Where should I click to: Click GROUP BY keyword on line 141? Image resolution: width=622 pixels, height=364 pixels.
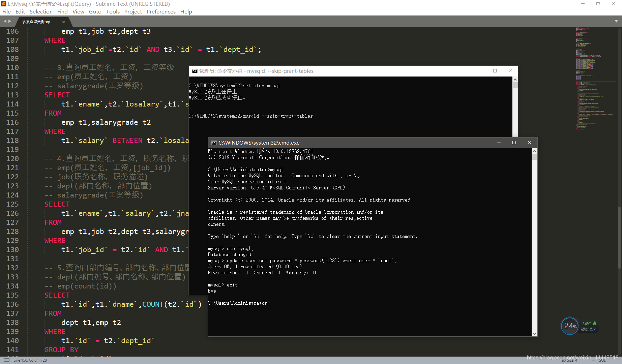61,350
